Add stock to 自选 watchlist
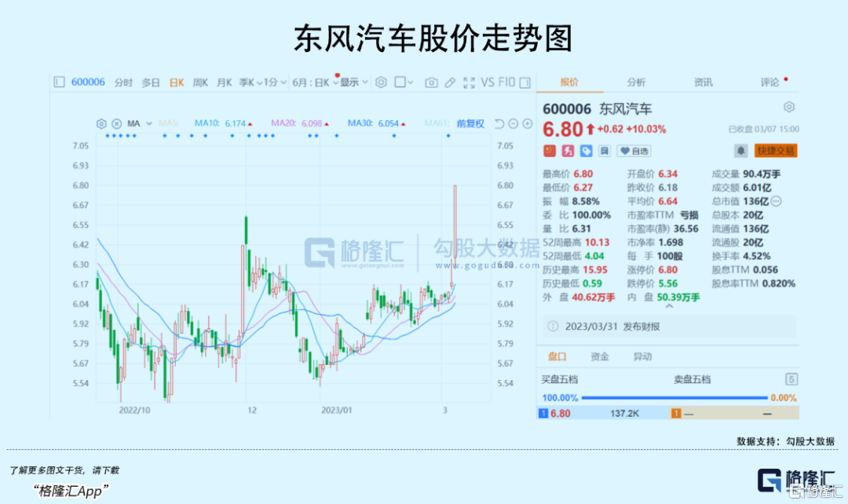Viewport: 848px width, 504px height. pos(634,151)
